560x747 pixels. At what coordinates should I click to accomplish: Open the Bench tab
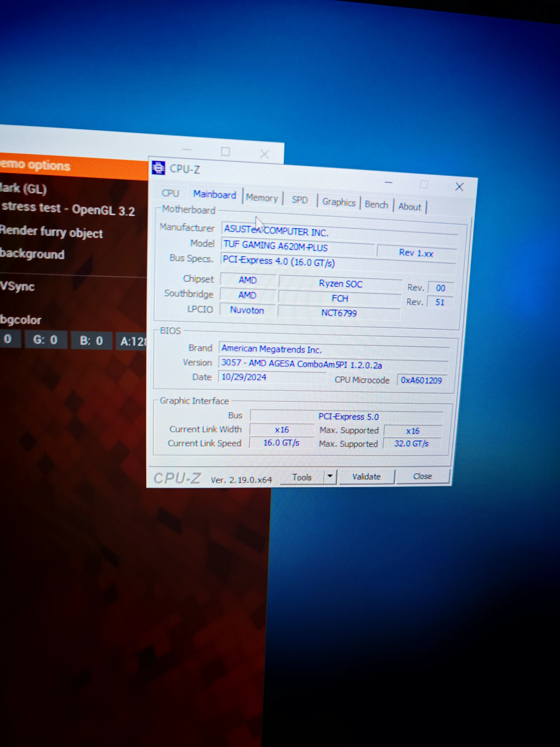point(376,205)
